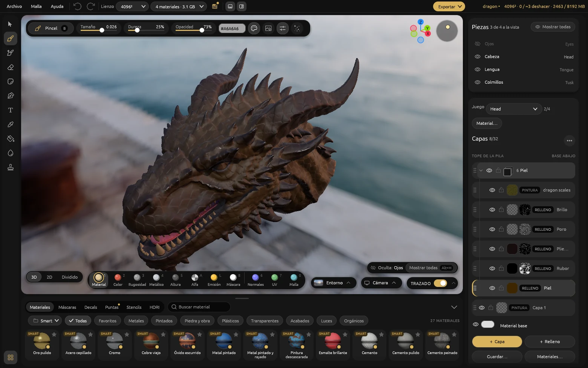Screen dimensions: 588x368
Task: Open the grid apps icon bottom-left
Action: pos(10,357)
